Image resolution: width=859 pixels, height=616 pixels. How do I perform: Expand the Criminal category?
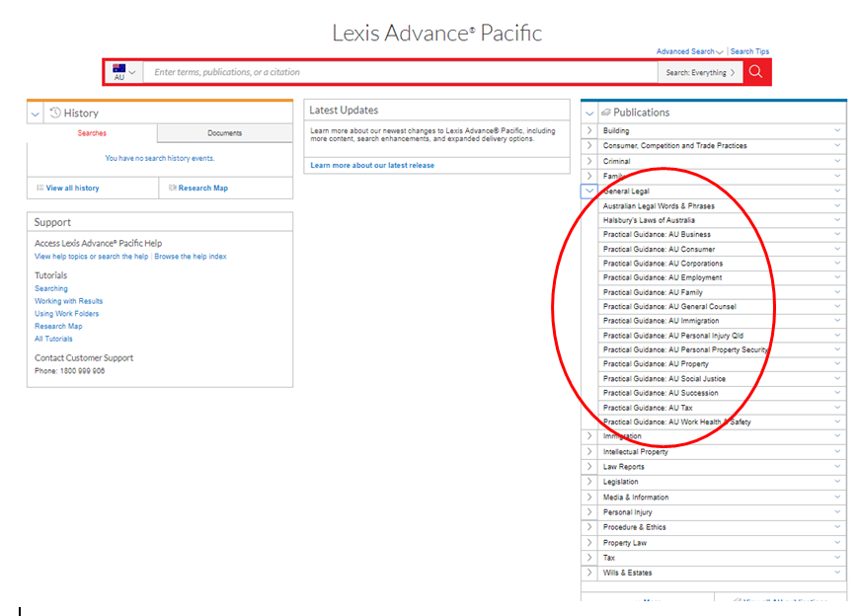589,161
